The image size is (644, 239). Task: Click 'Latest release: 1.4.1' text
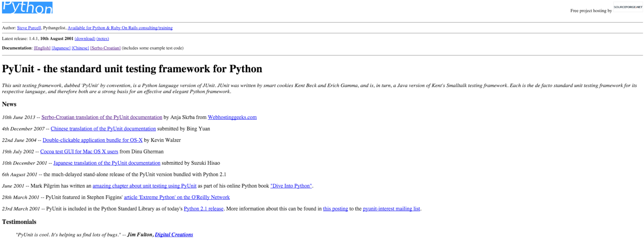[20, 39]
